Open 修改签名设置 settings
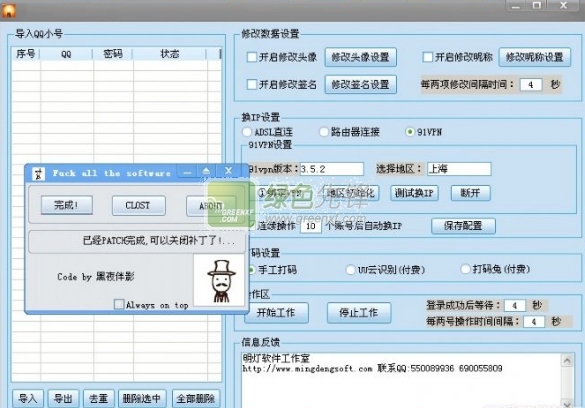The height and width of the screenshot is (408, 585). (x=360, y=85)
